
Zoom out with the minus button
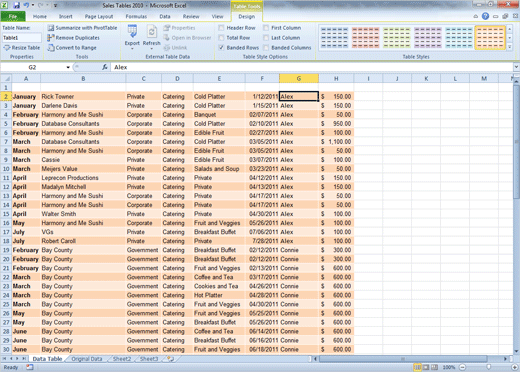pyautogui.click(x=462, y=367)
